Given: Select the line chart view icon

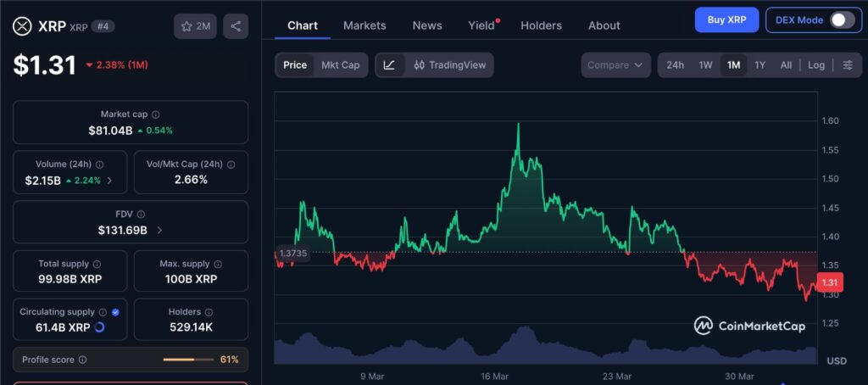Looking at the screenshot, I should [389, 64].
